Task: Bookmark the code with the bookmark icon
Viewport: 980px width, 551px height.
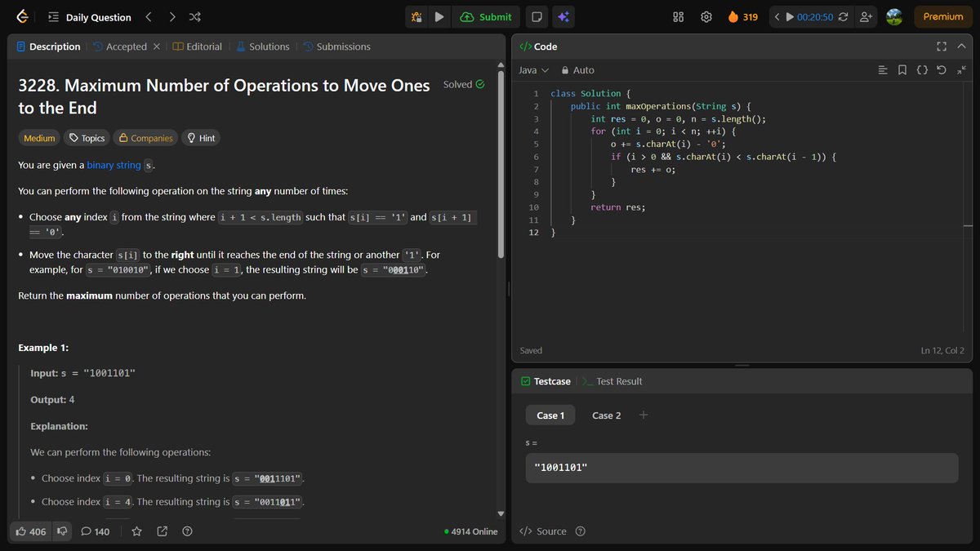Action: [902, 70]
